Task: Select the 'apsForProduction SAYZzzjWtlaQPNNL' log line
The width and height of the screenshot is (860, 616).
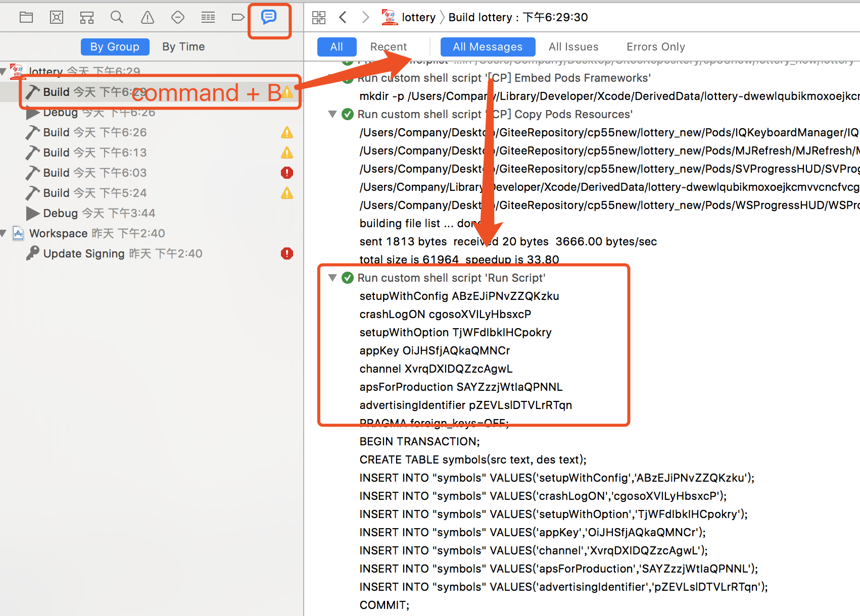Action: 461,387
